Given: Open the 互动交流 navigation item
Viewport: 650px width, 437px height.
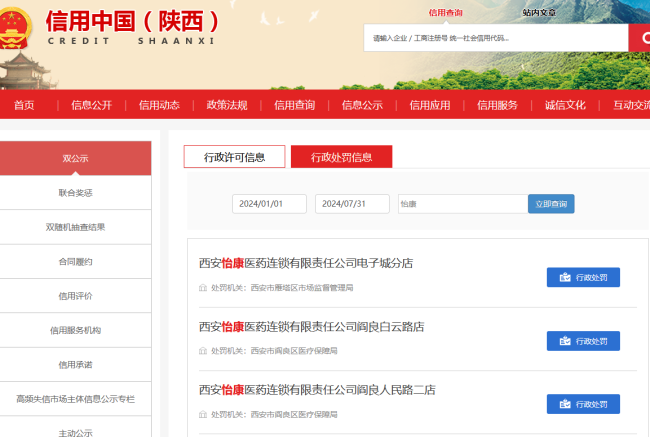Looking at the screenshot, I should coord(632,105).
